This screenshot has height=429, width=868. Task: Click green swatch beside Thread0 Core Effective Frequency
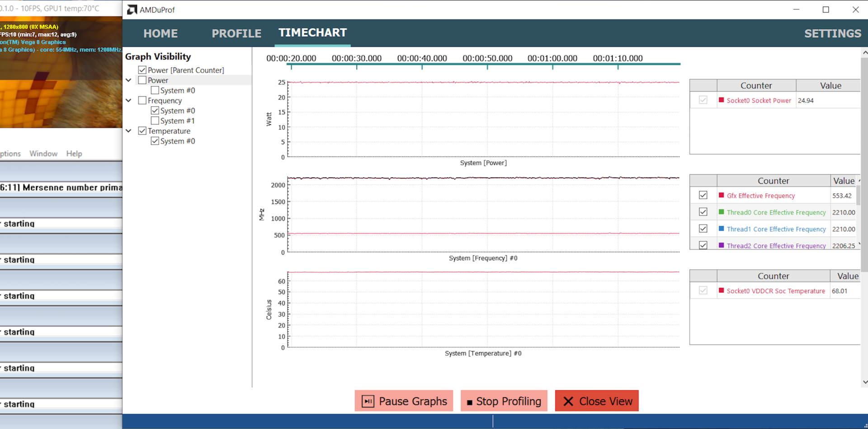click(x=721, y=212)
